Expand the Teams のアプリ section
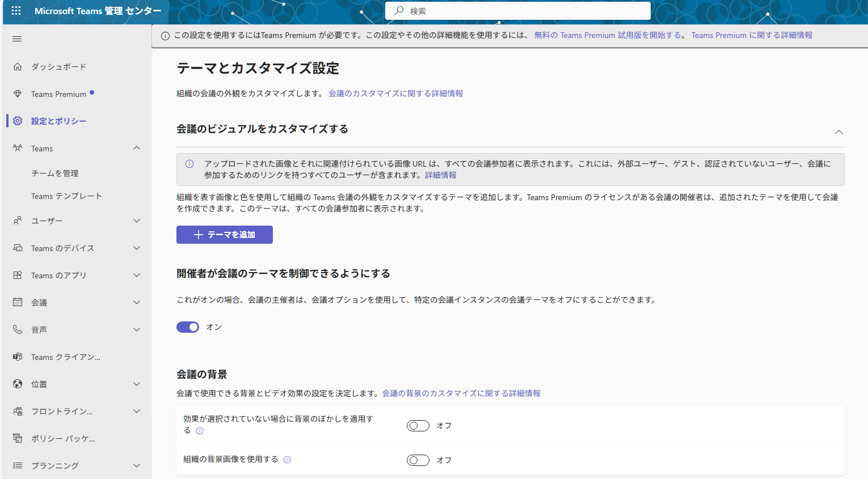Screen dimensions: 868x479 tap(137, 275)
